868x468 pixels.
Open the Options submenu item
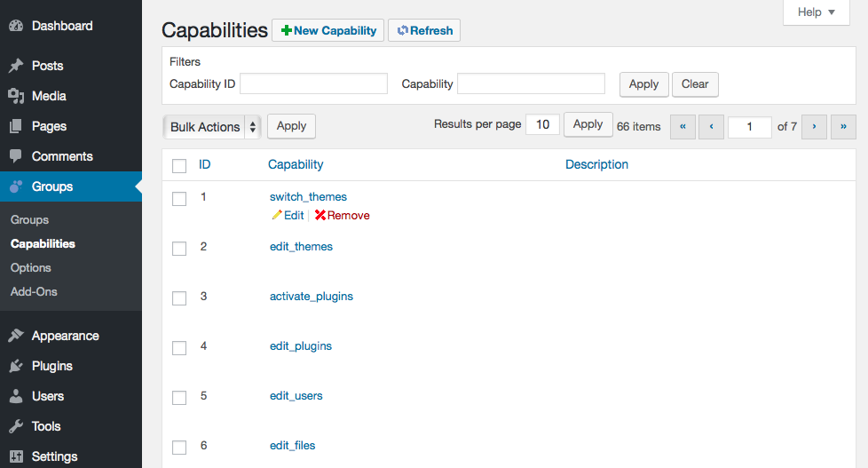click(31, 267)
